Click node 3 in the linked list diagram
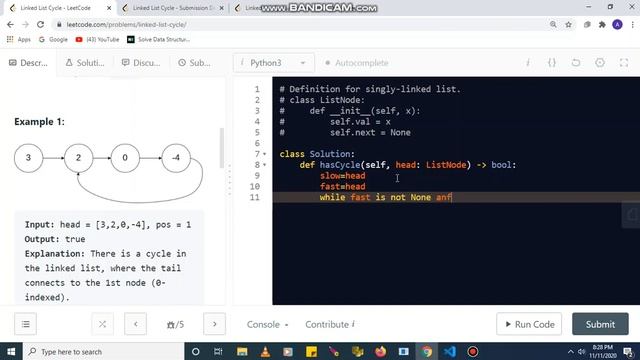Screen dimensions: 640x360 point(29,158)
